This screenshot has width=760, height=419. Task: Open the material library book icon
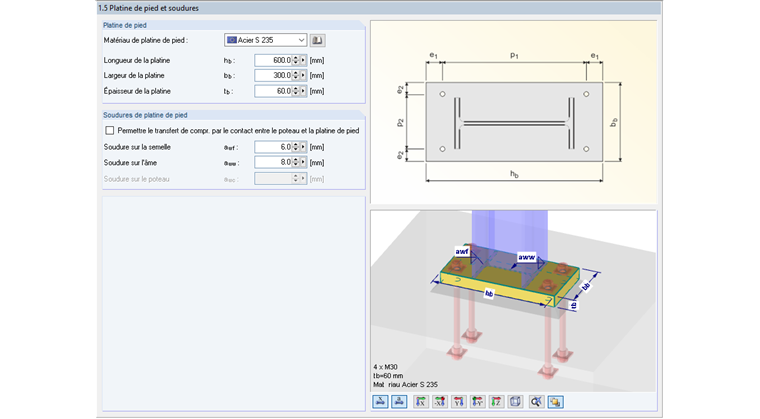pyautogui.click(x=317, y=40)
